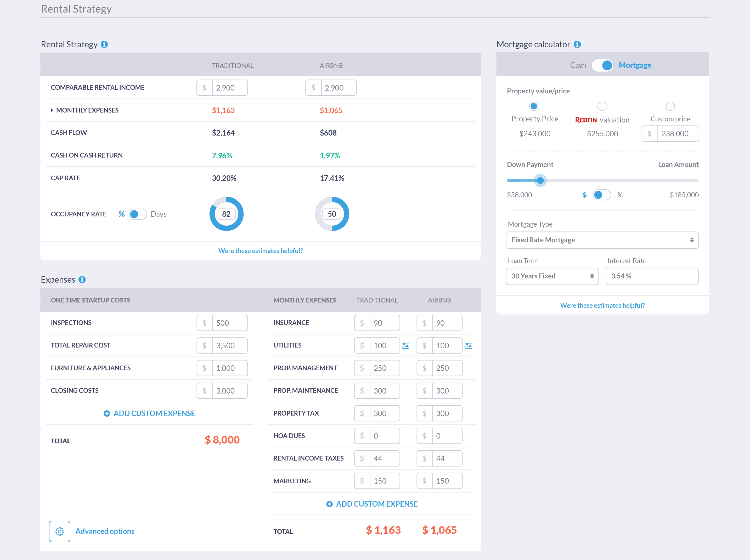The height and width of the screenshot is (560, 750).
Task: Open the Loan Term dropdown
Action: point(552,276)
